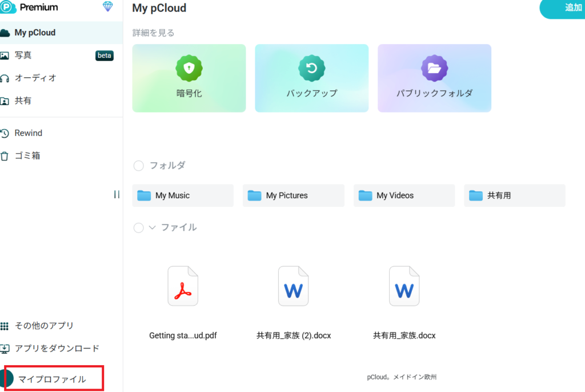Open the バックアップ restore icon card

click(x=311, y=69)
